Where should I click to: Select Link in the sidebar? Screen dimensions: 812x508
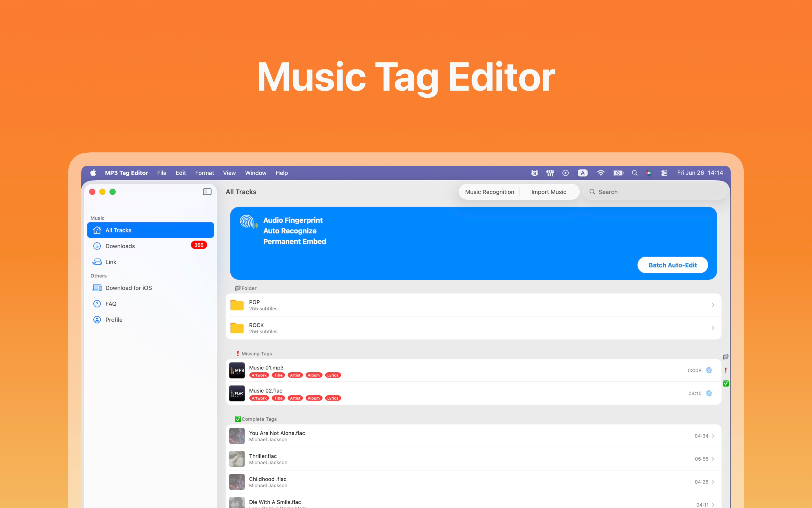coord(150,262)
